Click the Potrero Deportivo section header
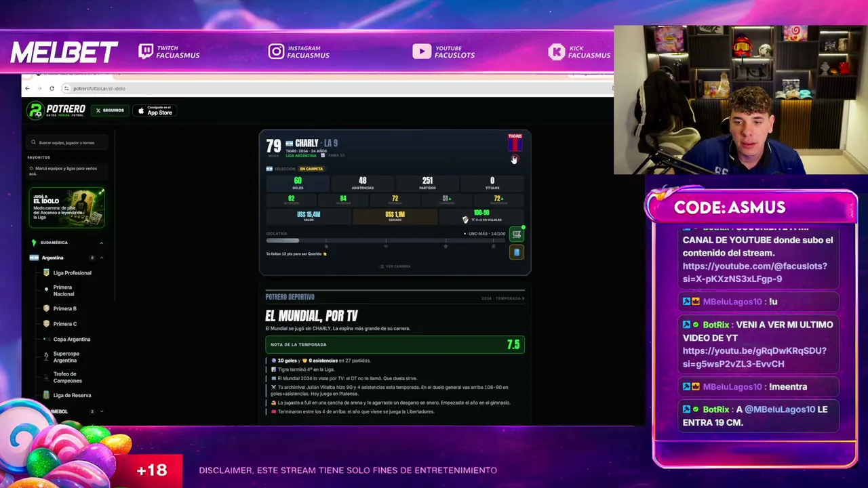This screenshot has height=488, width=868. (290, 297)
